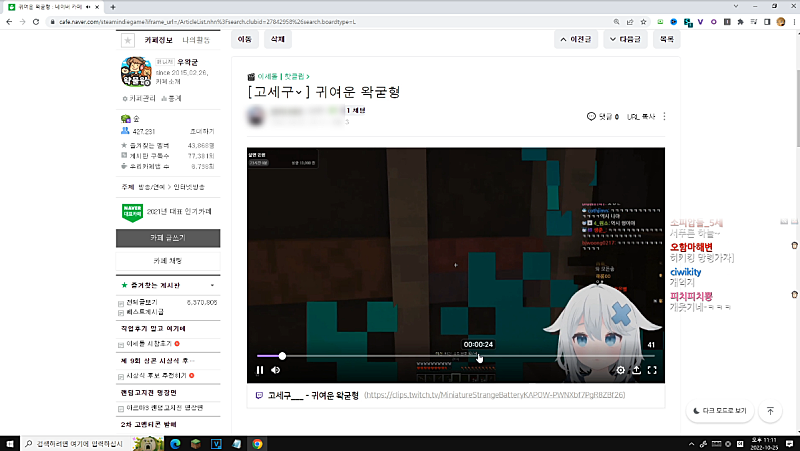
Task: Show hidden system tray icons chevron
Action: pyautogui.click(x=691, y=444)
